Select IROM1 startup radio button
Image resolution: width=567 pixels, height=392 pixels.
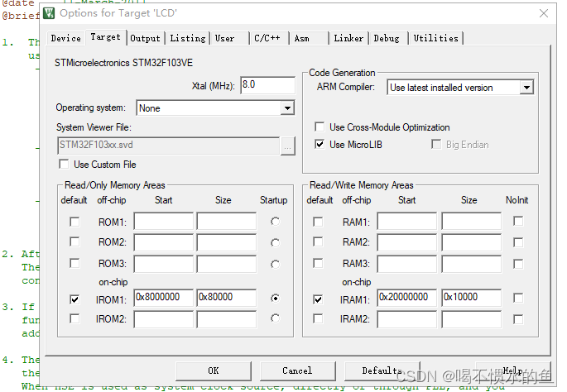point(275,299)
